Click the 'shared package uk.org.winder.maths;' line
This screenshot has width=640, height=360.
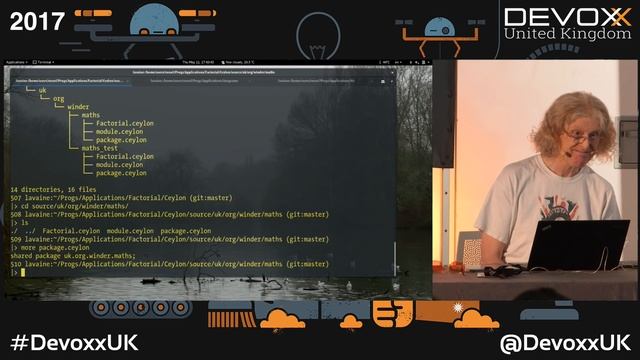73,256
